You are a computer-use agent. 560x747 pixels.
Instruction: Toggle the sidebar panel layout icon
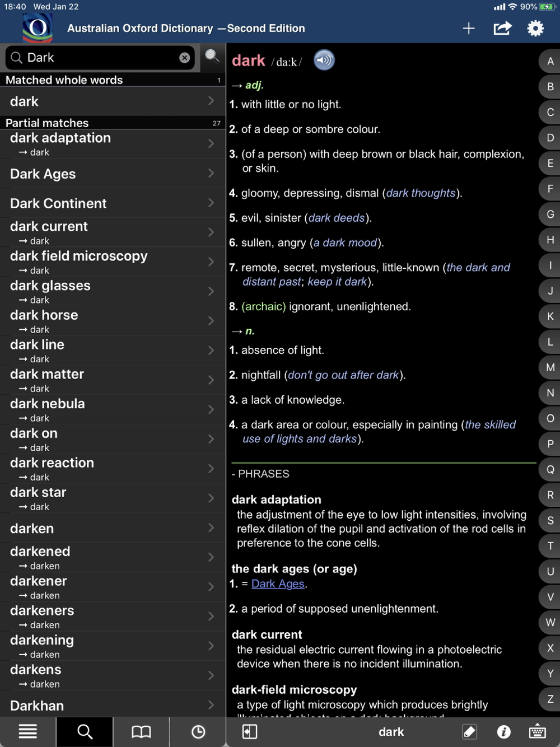250,731
